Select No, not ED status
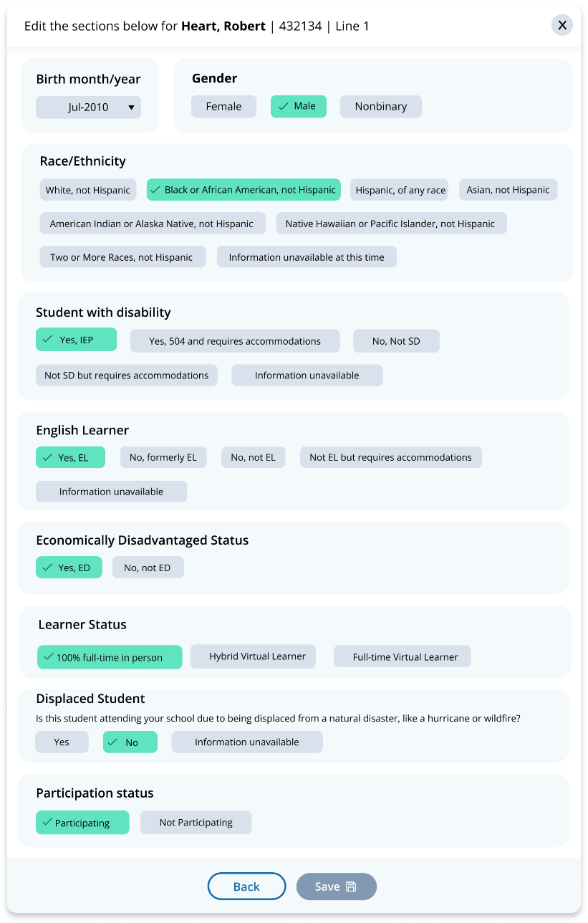This screenshot has height=923, width=588. (x=148, y=568)
